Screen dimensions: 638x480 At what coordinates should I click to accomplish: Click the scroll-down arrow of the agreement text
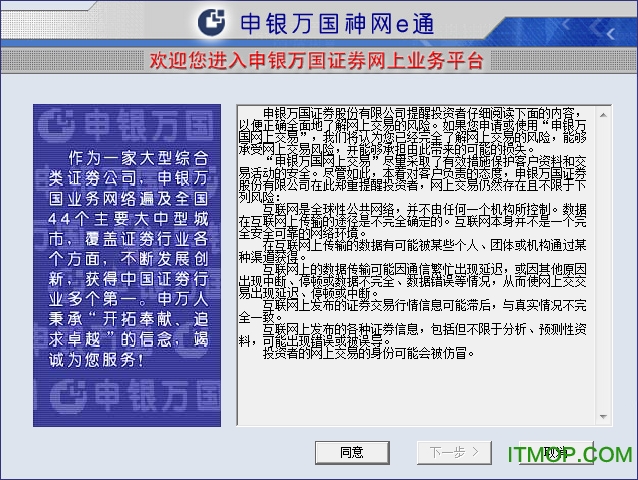603,417
